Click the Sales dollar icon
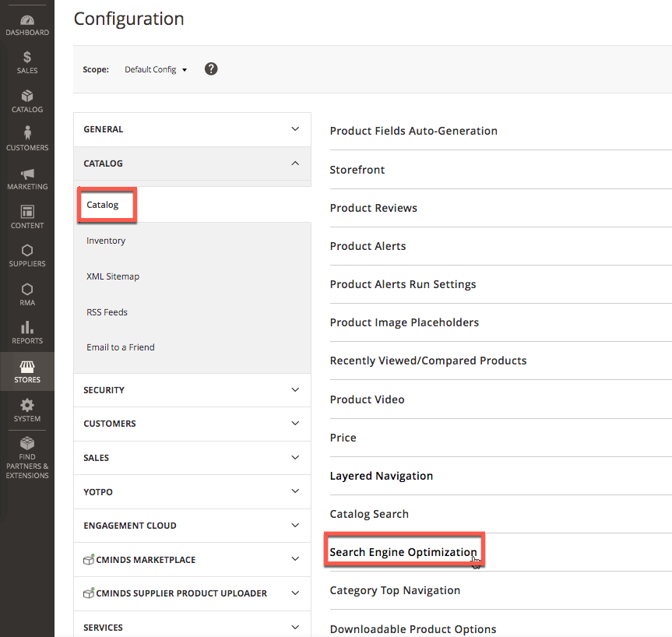The height and width of the screenshot is (637, 672). [27, 58]
